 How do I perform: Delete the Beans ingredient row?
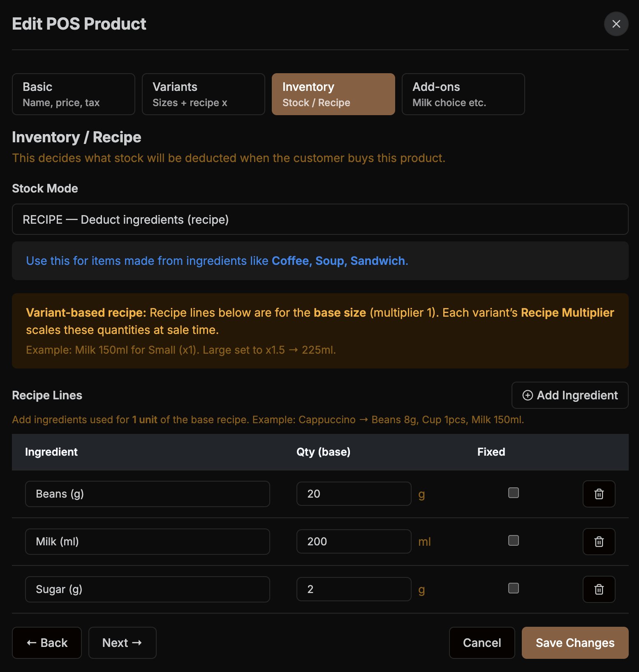[599, 494]
